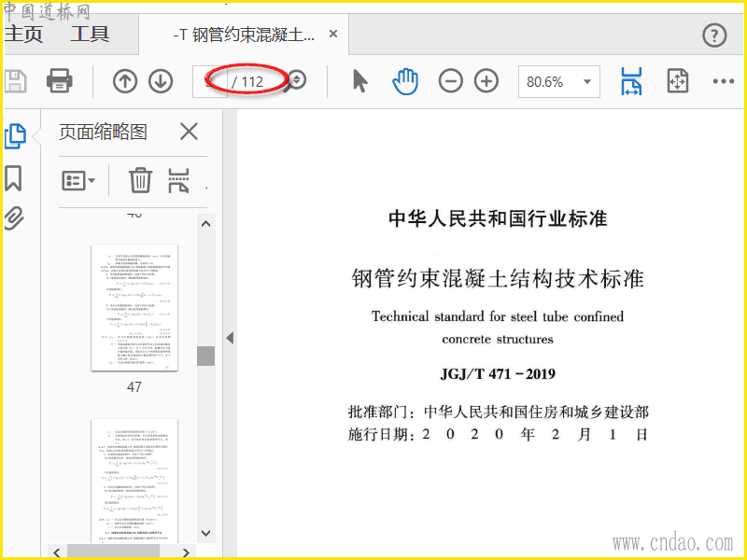Select the 钢管约束混凝土 document tab
Viewport: 747px width, 560px height.
click(244, 35)
